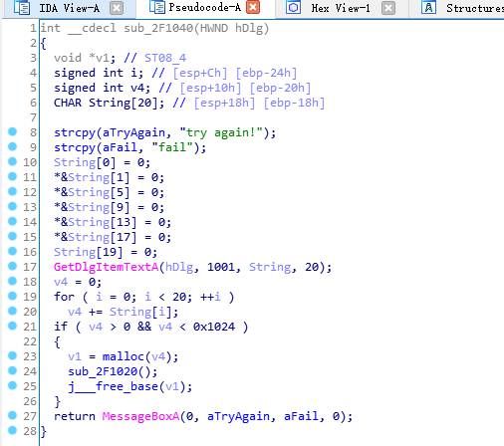The image size is (504, 446).
Task: Click aTryAgain in the strcpy on line 8
Action: pyautogui.click(x=133, y=132)
